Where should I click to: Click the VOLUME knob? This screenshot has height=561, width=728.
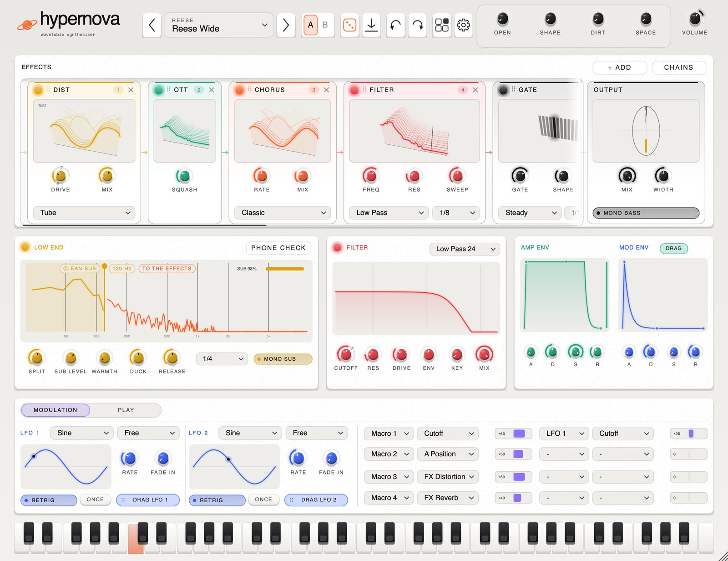pos(695,19)
